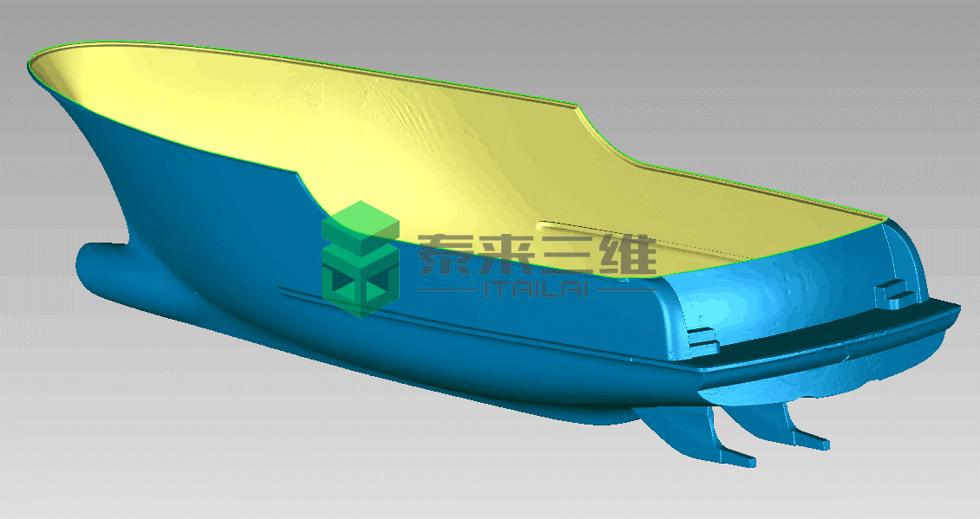The width and height of the screenshot is (980, 519).
Task: Click the green cube ITAILAI logo
Action: (360, 258)
